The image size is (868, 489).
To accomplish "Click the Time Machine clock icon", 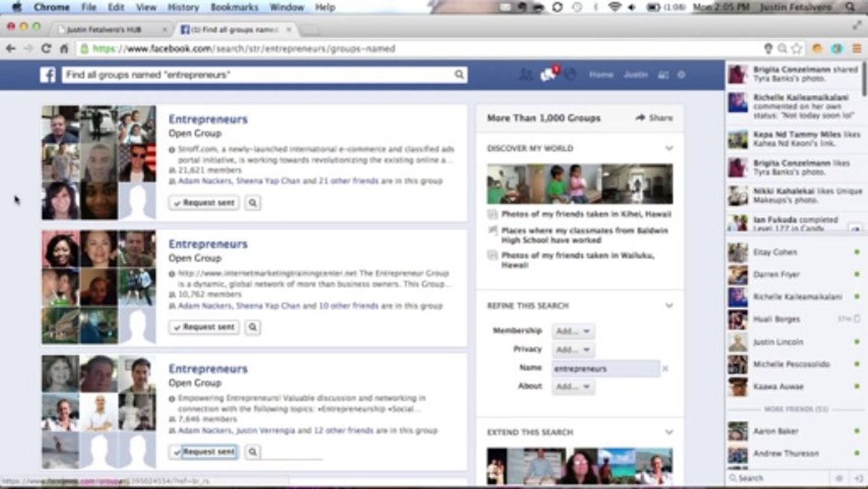I will [x=577, y=7].
